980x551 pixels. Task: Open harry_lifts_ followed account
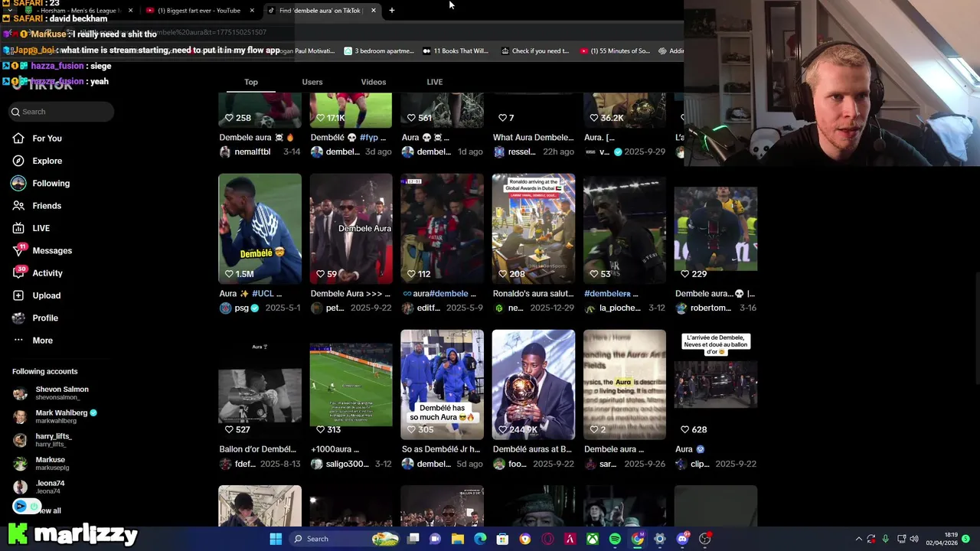coord(43,440)
